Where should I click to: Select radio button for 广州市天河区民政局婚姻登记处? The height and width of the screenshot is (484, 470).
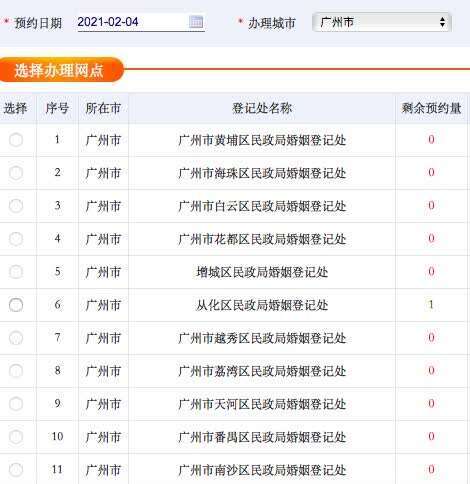click(x=16, y=404)
